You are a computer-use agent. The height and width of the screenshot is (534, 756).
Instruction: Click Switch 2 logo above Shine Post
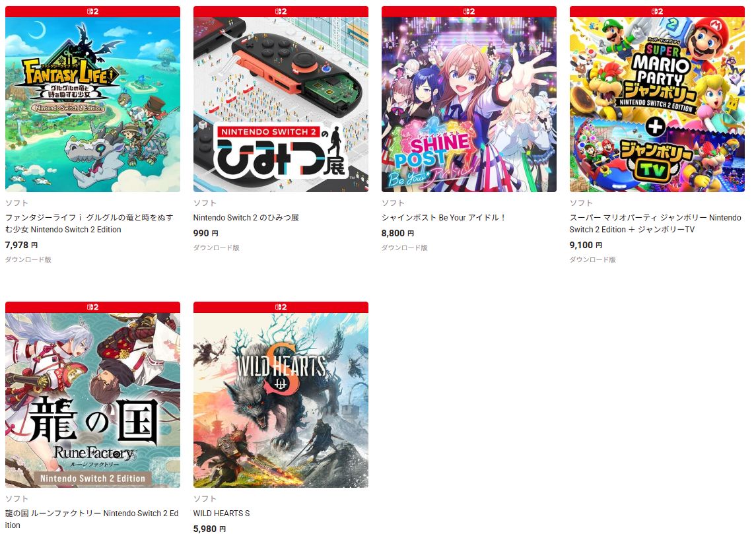(x=469, y=11)
